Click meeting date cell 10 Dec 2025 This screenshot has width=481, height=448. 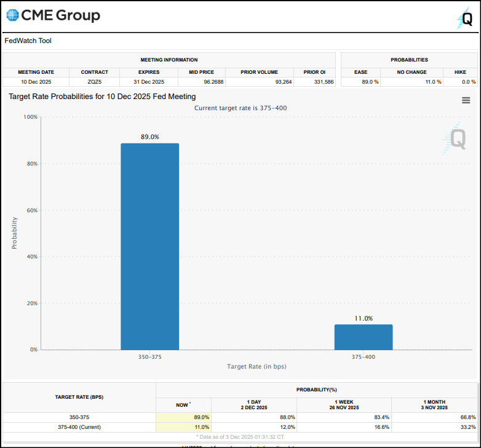click(36, 82)
